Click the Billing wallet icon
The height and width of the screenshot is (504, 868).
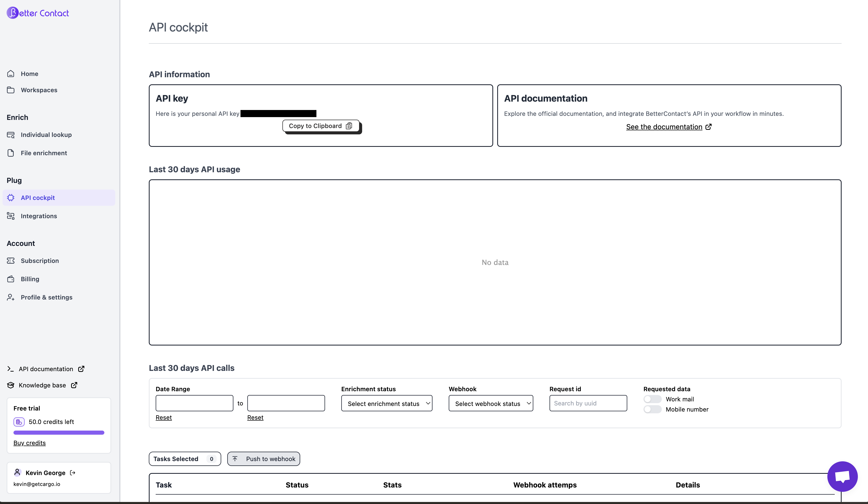pyautogui.click(x=11, y=279)
